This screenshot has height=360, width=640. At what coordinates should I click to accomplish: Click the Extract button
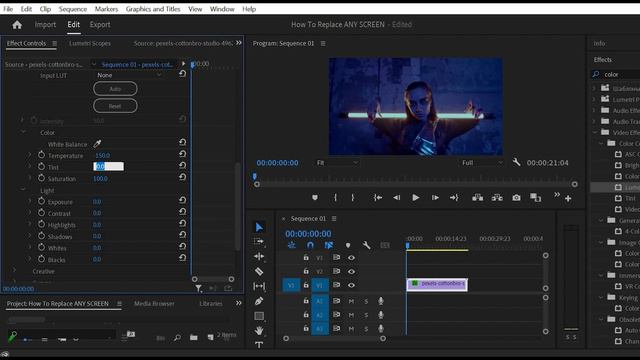click(497, 198)
